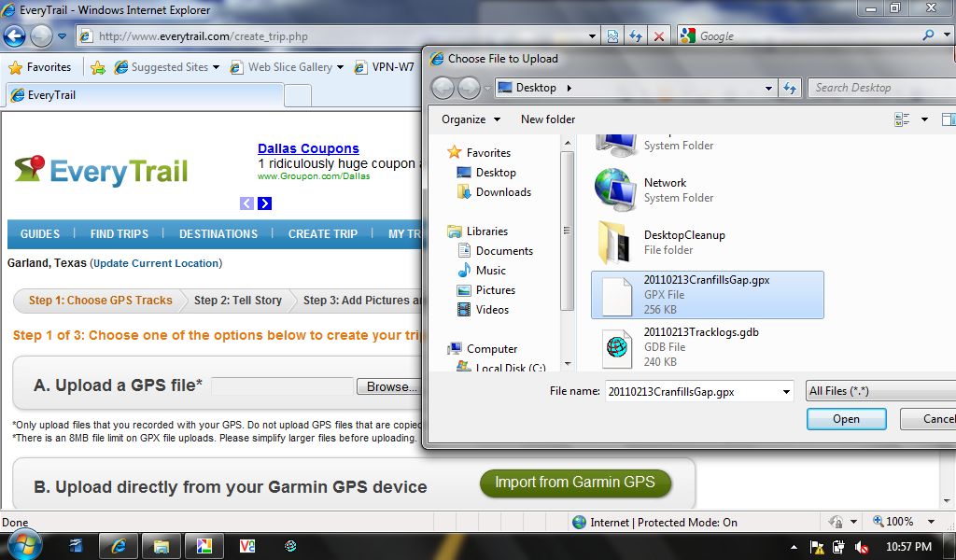Screen dimensions: 956x560
Task: Open the Dallas Coupons ad link
Action: 308,148
